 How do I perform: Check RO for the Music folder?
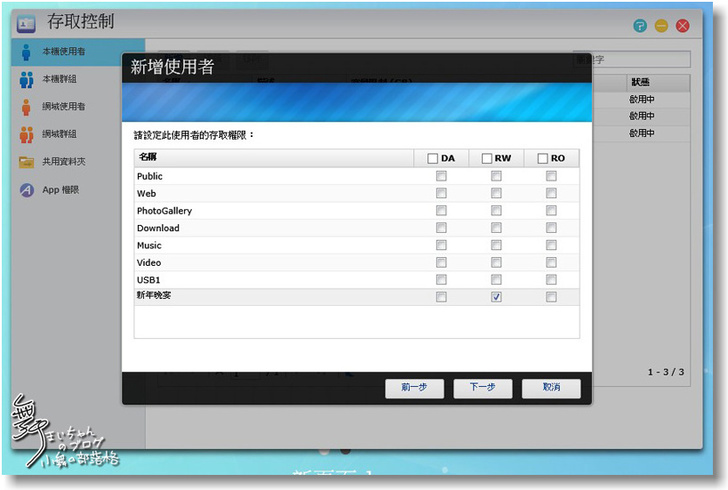tap(551, 245)
